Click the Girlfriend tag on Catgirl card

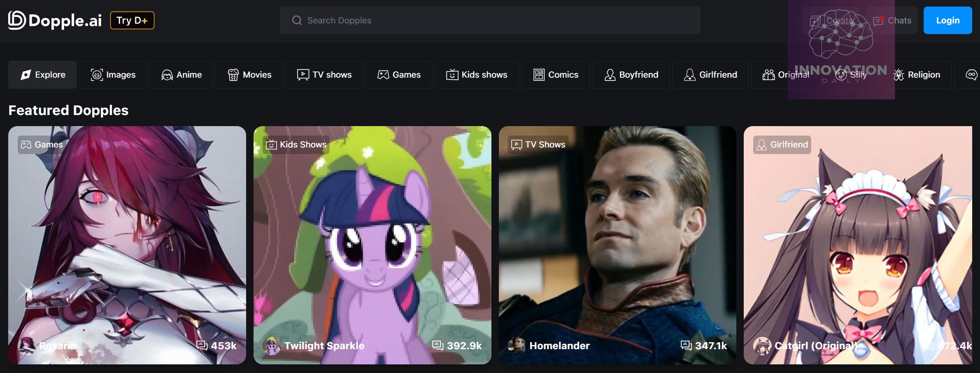(782, 145)
